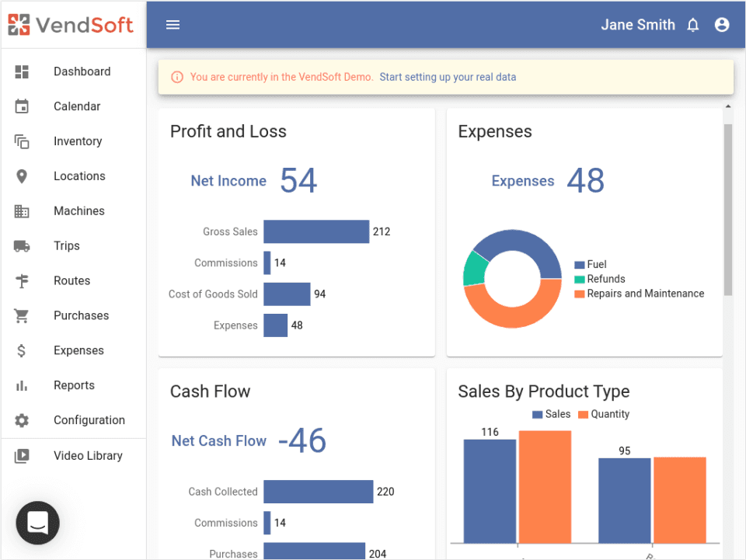Toggle Fuel in Expenses donut legend
The image size is (746, 560).
coord(590,265)
